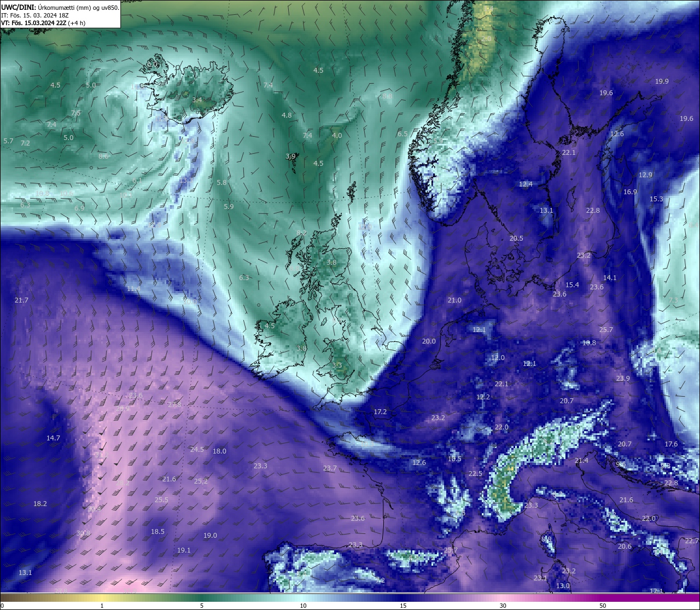
Task: Click the 4.0 value in the Norwegian Sea
Action: 337,136
